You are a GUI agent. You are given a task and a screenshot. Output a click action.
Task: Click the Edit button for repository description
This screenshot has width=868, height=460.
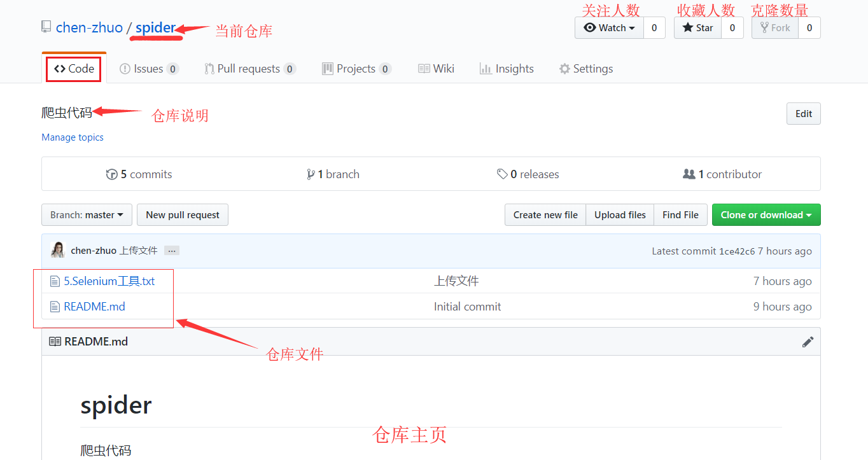point(803,113)
